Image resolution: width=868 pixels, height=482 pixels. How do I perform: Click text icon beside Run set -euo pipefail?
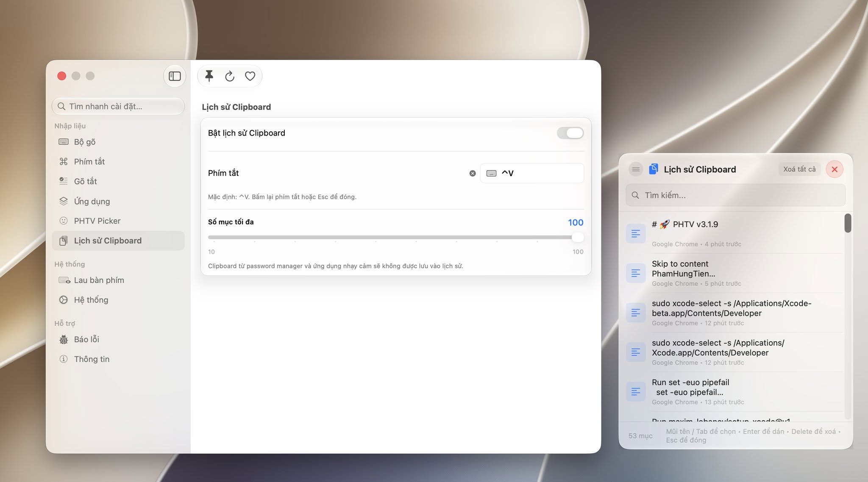click(x=636, y=391)
